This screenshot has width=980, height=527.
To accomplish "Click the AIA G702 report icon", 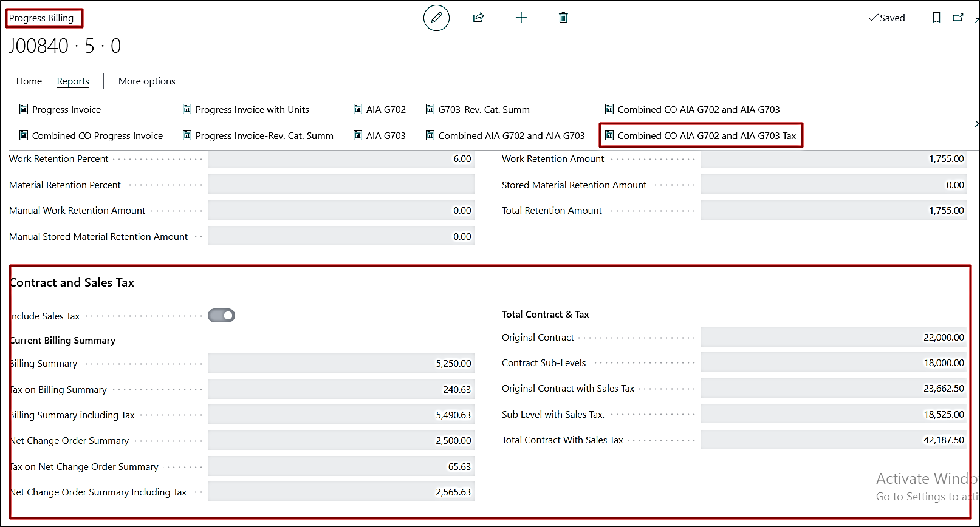I will coord(358,109).
